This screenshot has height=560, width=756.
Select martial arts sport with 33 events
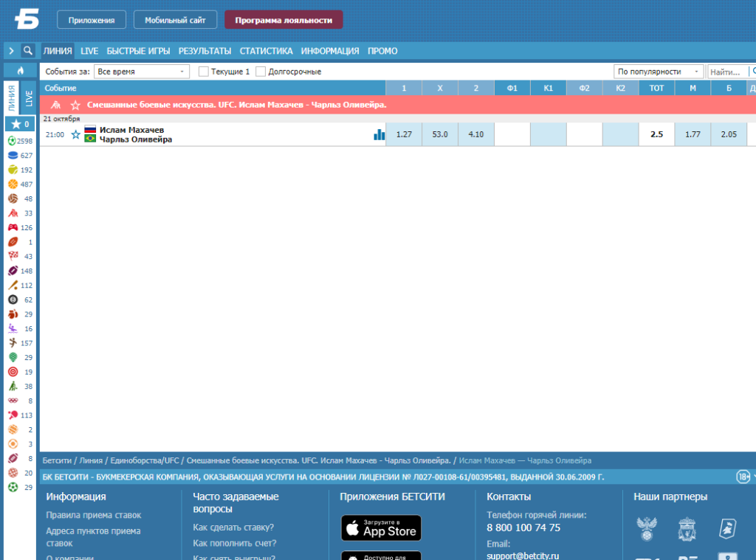click(x=20, y=213)
